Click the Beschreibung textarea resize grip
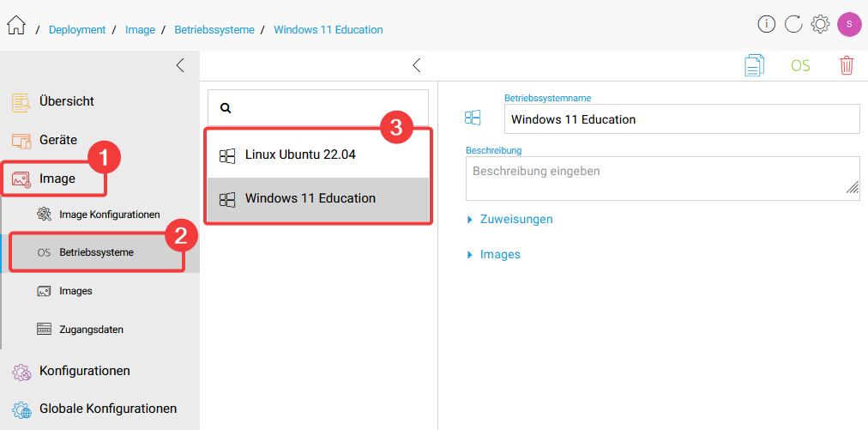The height and width of the screenshot is (430, 868). (852, 187)
